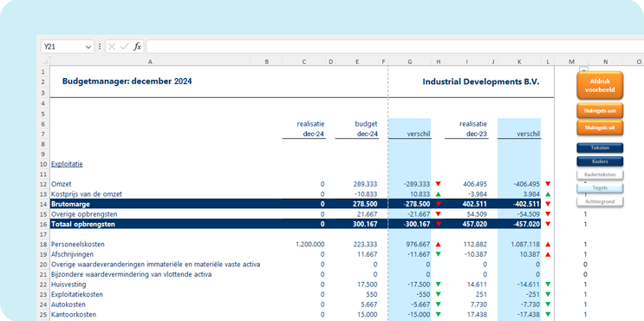Click the Huisvesting label
Image resolution: width=644 pixels, height=321 pixels.
[x=68, y=285]
